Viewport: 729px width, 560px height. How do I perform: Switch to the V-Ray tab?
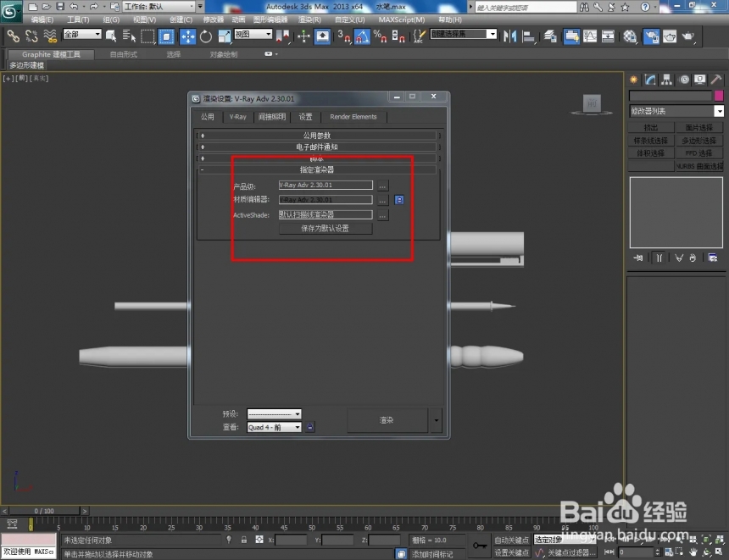point(237,117)
